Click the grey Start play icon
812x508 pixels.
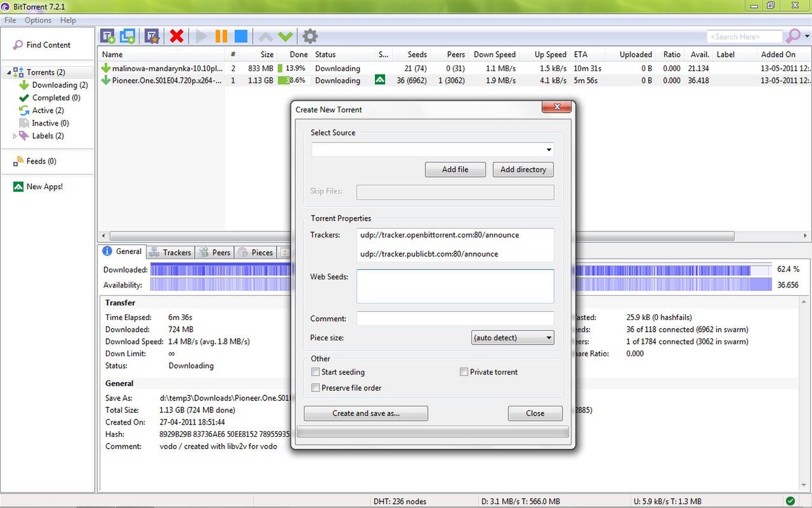pos(202,36)
